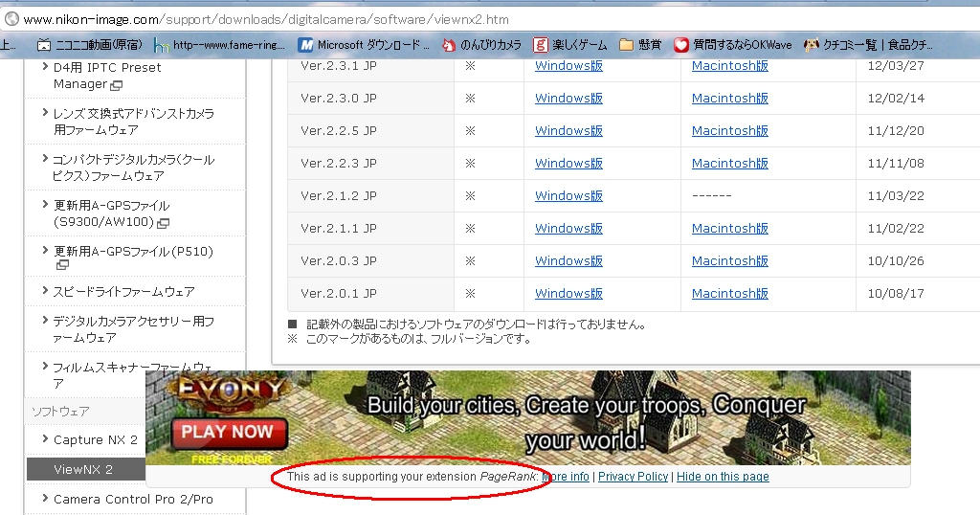The height and width of the screenshot is (515, 980).
Task: Open the ad's Privacy Policy link
Action: (634, 477)
